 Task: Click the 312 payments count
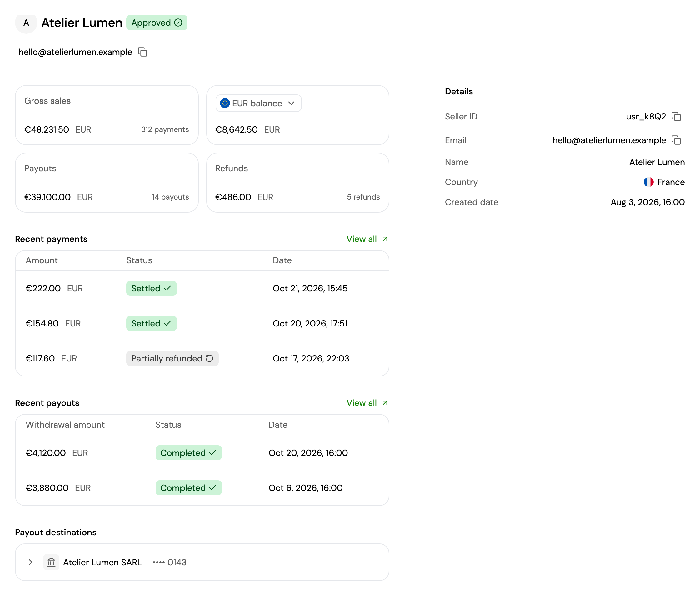165,129
